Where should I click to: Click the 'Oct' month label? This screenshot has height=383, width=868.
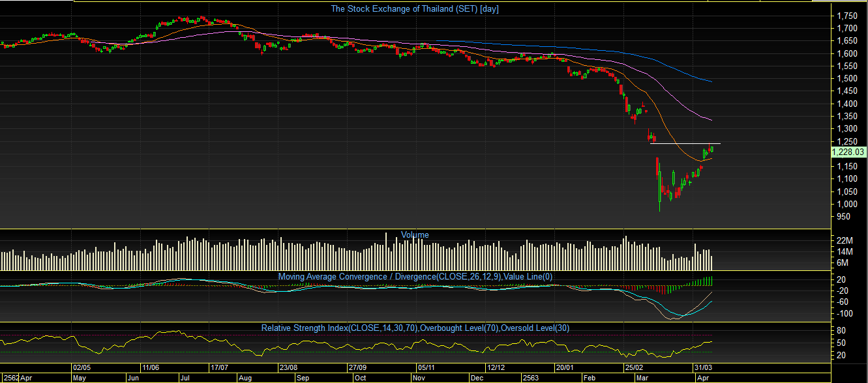(360, 378)
